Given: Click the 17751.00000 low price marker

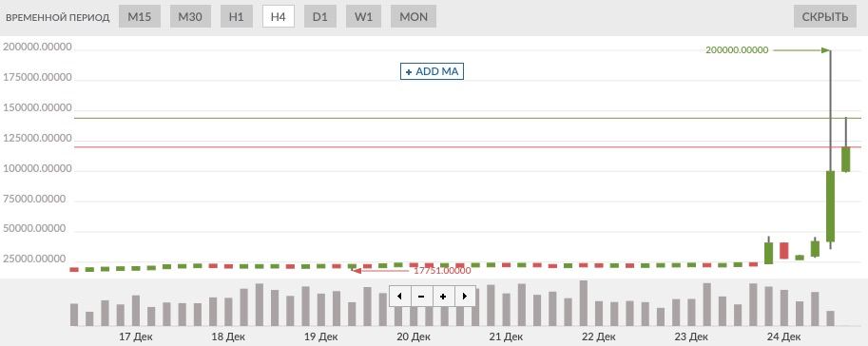Looking at the screenshot, I should [x=442, y=271].
